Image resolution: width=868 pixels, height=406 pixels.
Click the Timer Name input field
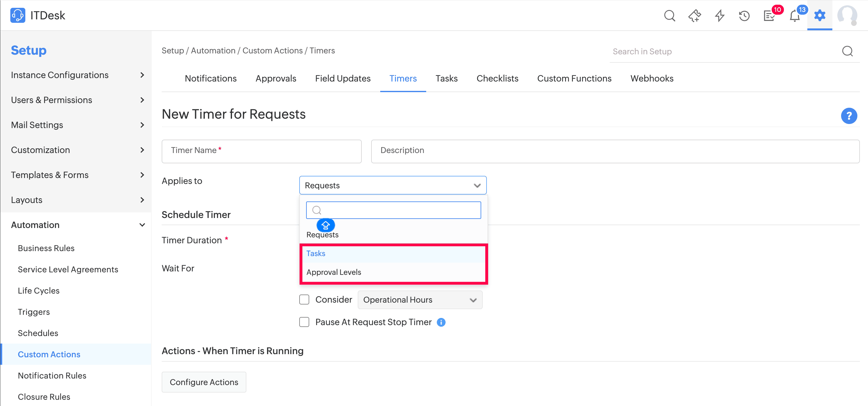pyautogui.click(x=261, y=151)
